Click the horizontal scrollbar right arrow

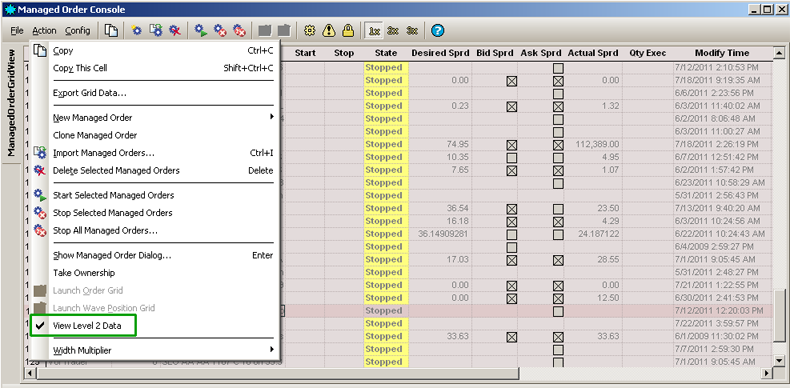tap(767, 373)
